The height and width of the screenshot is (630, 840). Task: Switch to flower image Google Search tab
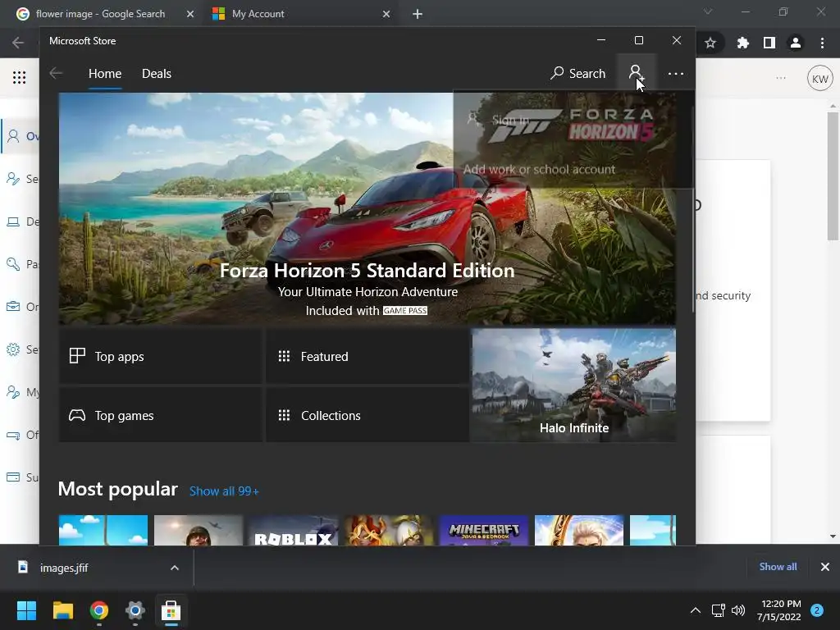(x=99, y=14)
